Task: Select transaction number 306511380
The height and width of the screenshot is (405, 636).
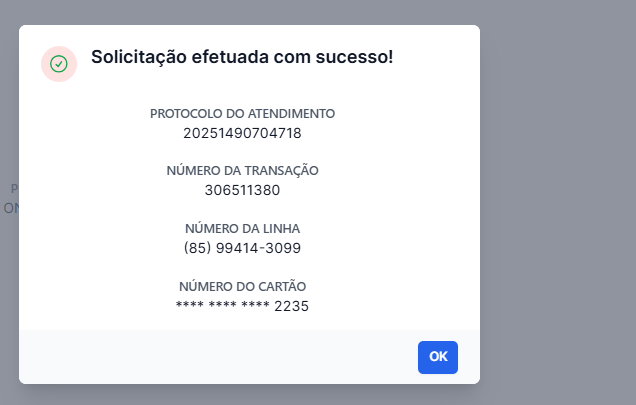Action: click(242, 190)
